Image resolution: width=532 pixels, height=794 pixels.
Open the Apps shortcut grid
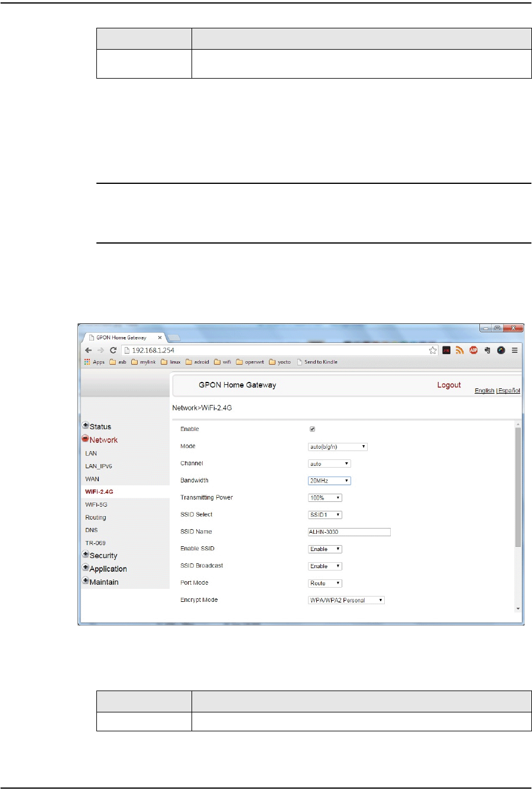click(94, 362)
